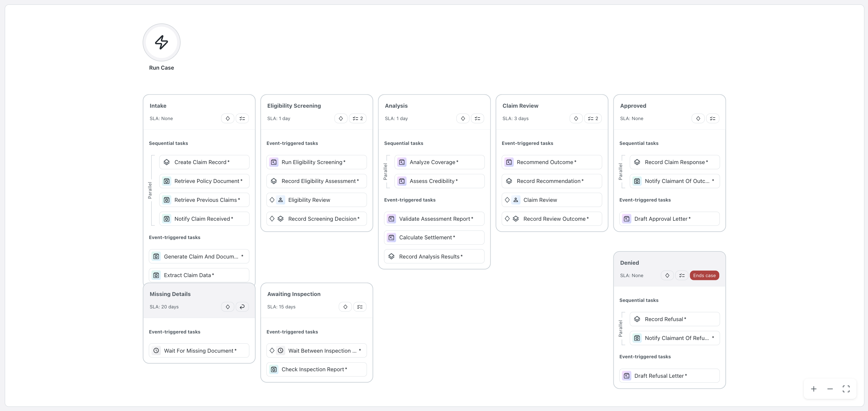This screenshot has width=868, height=411.
Task: Open the Retrieve Previous Claims task
Action: (x=204, y=200)
